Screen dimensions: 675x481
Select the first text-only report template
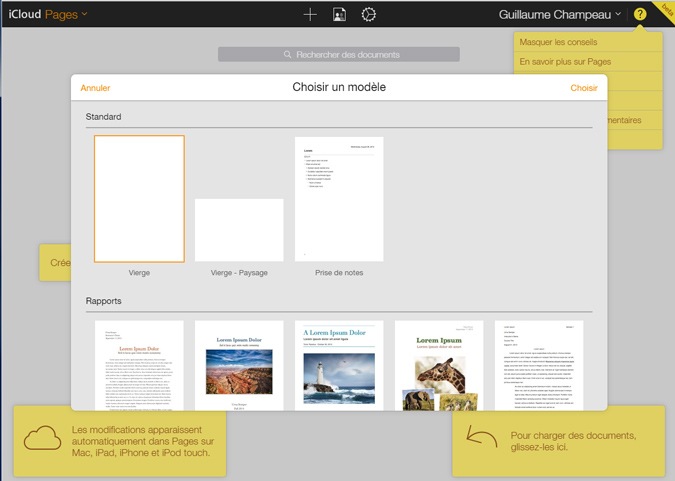(x=139, y=365)
